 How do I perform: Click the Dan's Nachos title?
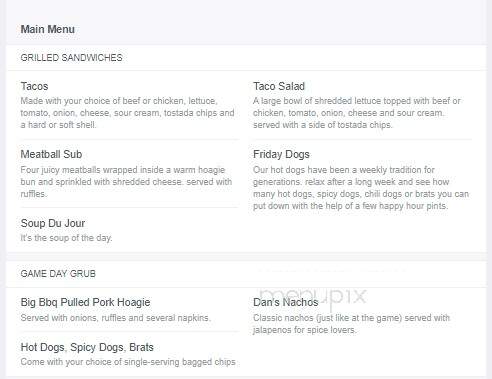pos(286,302)
